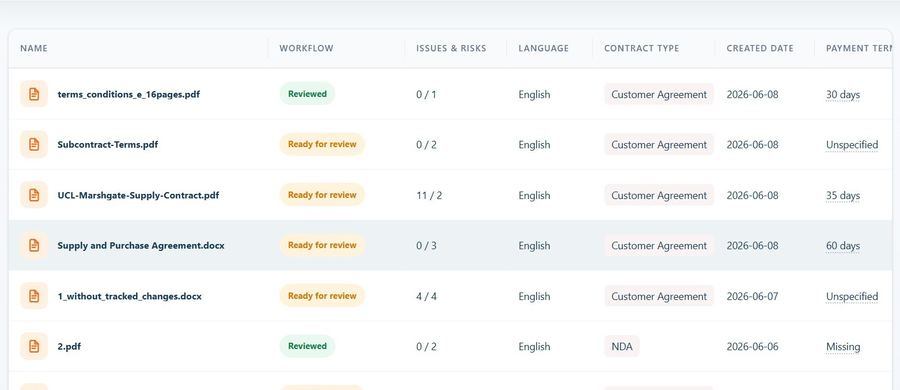Click '0 / 1' issues for terms_conditions_e_16pages.pdf
Image resolution: width=900 pixels, height=390 pixels.
click(x=426, y=94)
